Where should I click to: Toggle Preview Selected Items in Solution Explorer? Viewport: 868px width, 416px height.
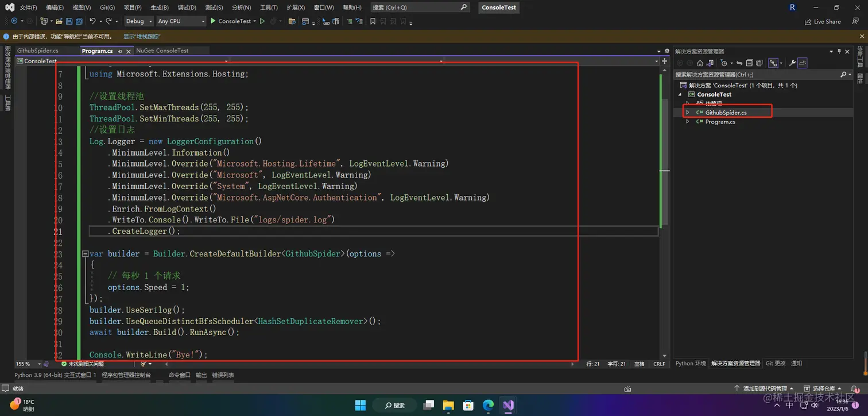(803, 63)
